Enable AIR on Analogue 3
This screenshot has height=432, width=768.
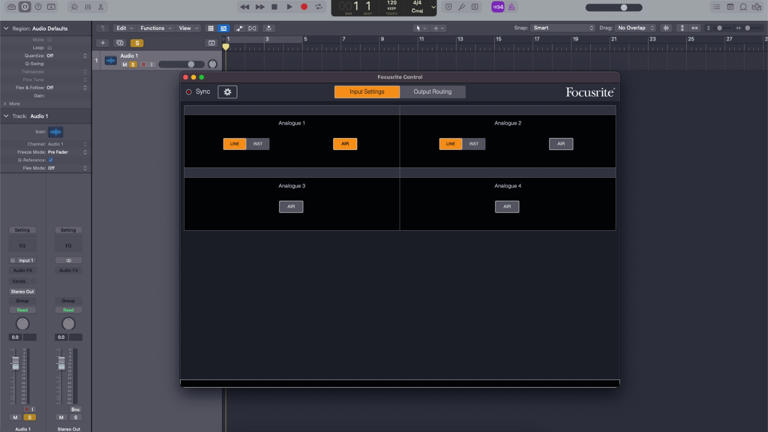pyautogui.click(x=291, y=207)
